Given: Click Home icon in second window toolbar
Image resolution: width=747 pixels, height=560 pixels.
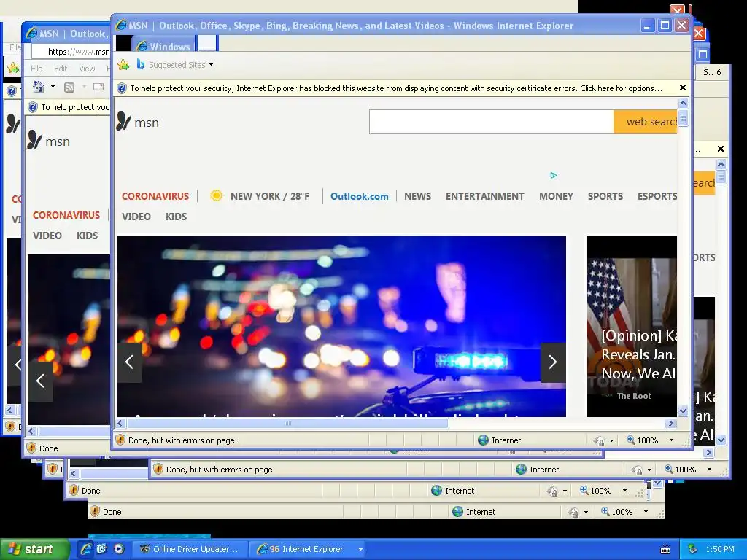Looking at the screenshot, I should [38, 87].
